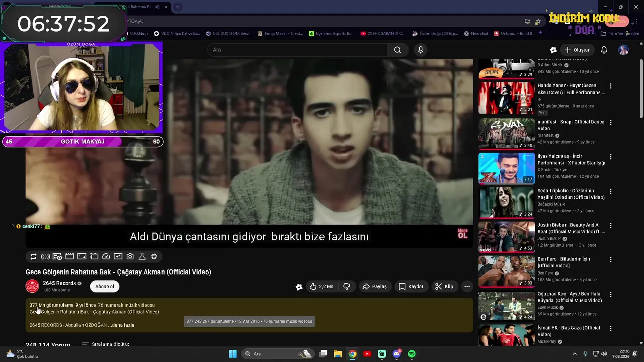Open the account avatar menu

[623, 50]
